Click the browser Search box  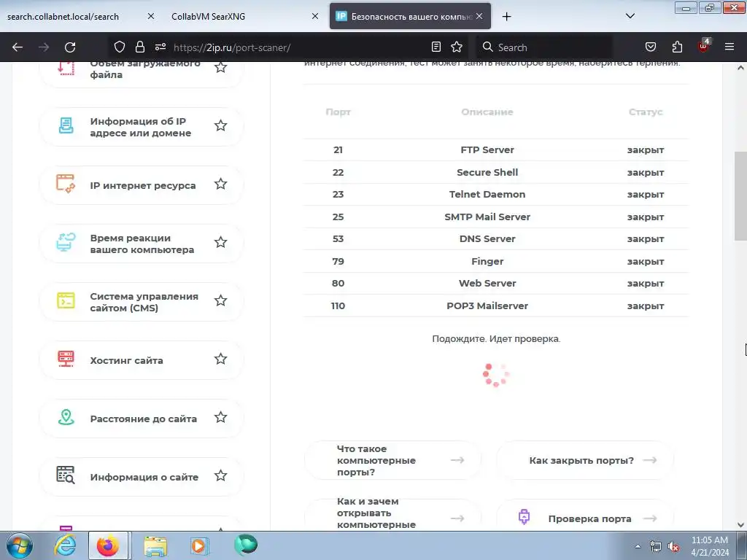tap(544, 47)
